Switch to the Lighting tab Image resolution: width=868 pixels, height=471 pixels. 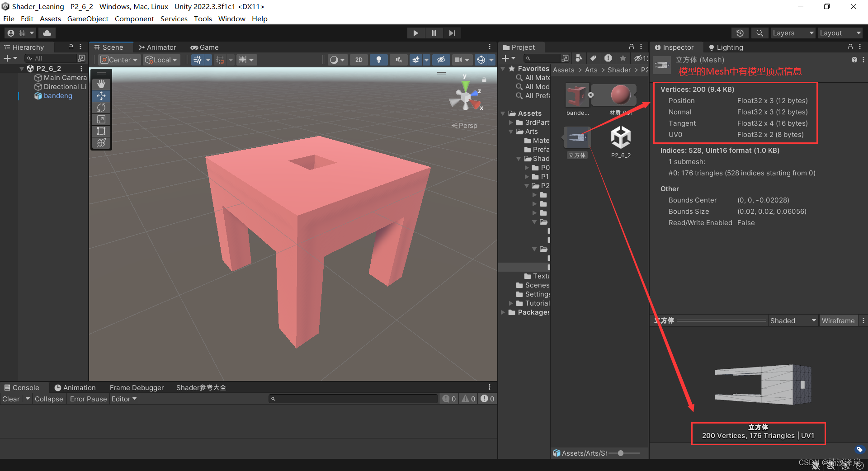[726, 47]
